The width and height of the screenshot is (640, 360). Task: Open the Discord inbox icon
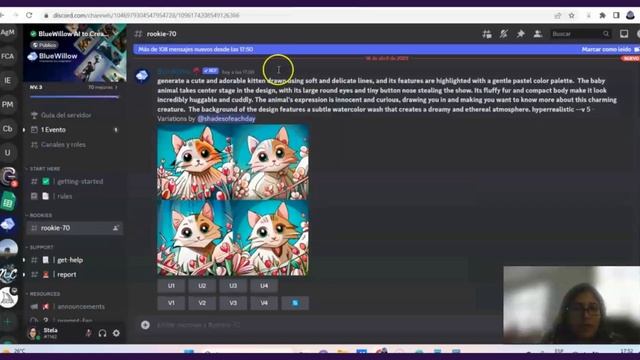pos(624,34)
